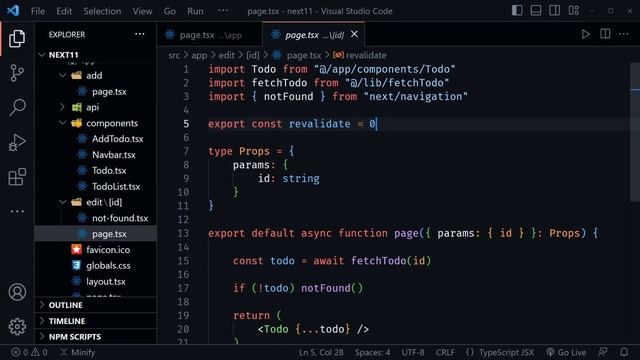Split the editor to the right
640x360 pixels.
[x=605, y=34]
